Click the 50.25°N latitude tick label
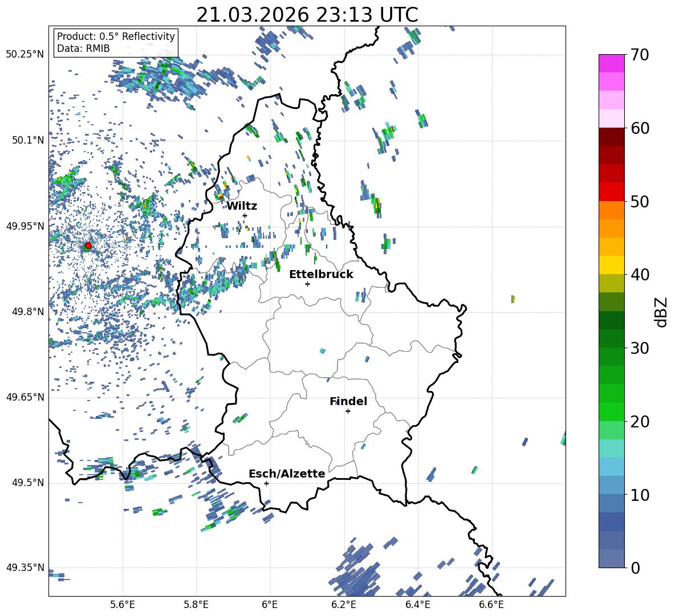Image resolution: width=675 pixels, height=616 pixels. [x=25, y=54]
